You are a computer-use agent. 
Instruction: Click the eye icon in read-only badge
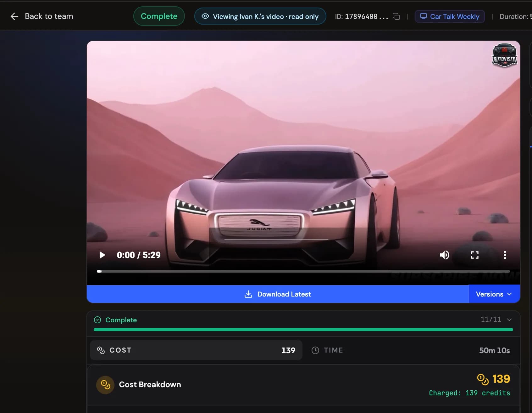click(x=205, y=16)
